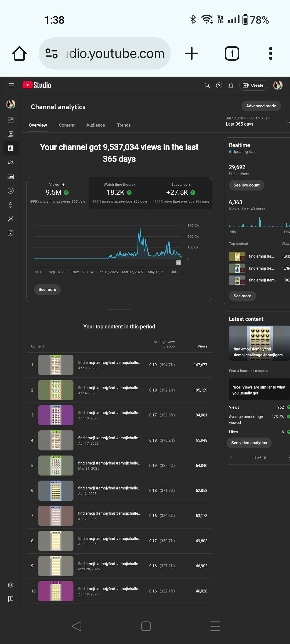Open the hamburger navigation menu

click(11, 85)
